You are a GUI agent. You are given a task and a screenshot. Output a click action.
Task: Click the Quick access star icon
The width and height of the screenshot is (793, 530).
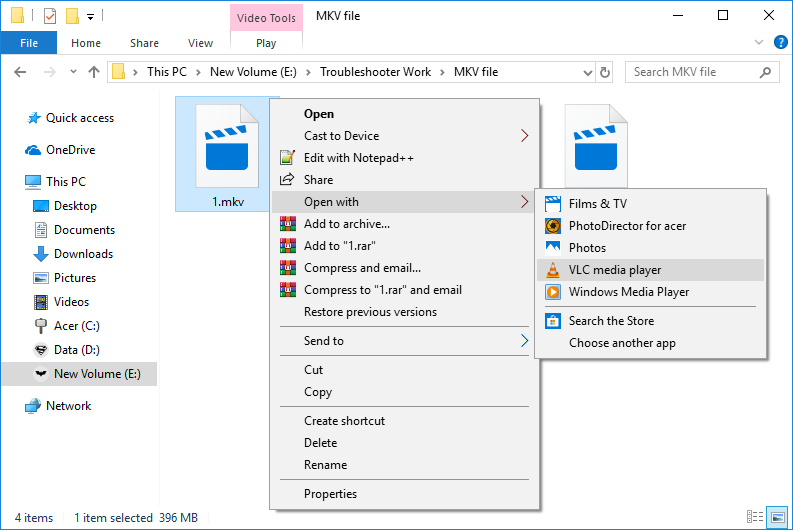(33, 118)
